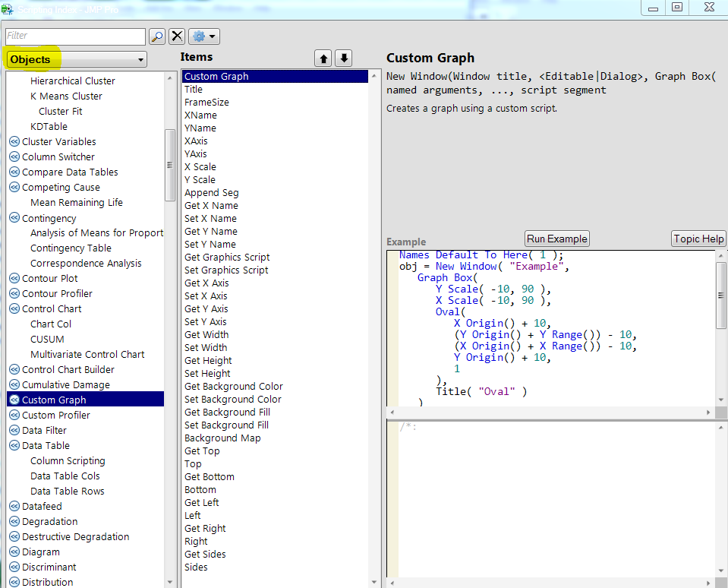Click the objects list vertical scrollbar
This screenshot has height=588, width=728.
[x=170, y=165]
